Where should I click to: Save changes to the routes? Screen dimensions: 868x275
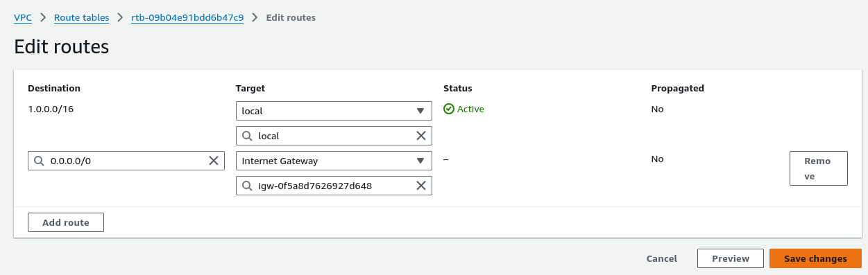click(815, 258)
